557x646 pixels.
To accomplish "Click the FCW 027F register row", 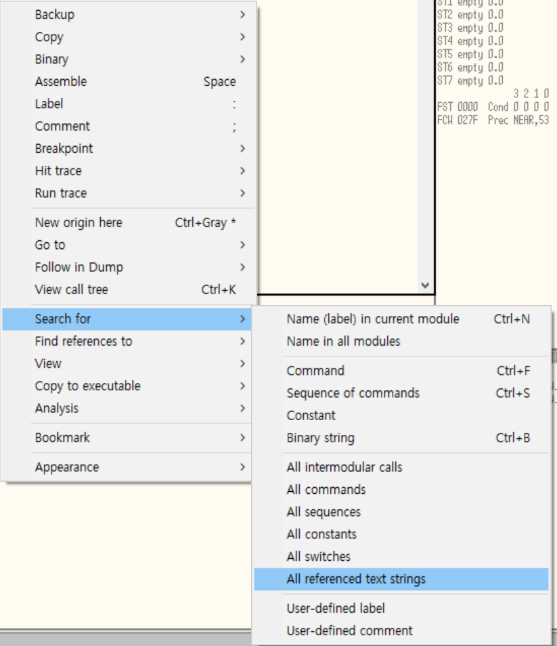I will [493, 120].
